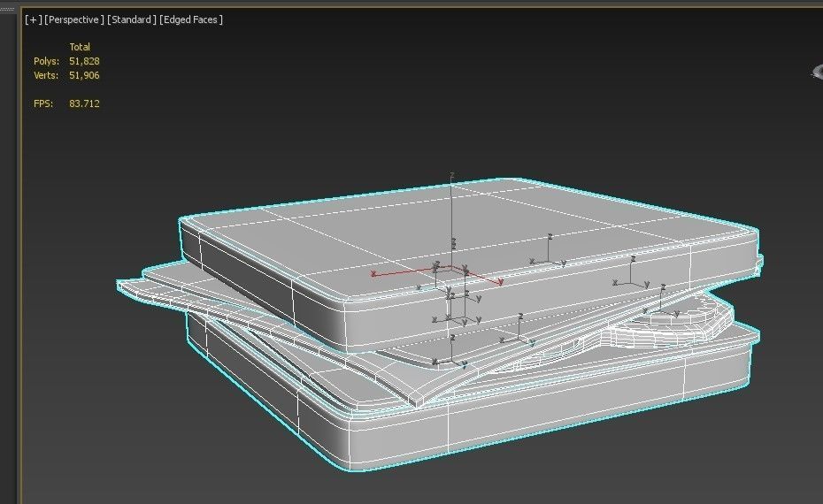Click the Polys count 51,828
This screenshot has width=823, height=504.
[84, 61]
